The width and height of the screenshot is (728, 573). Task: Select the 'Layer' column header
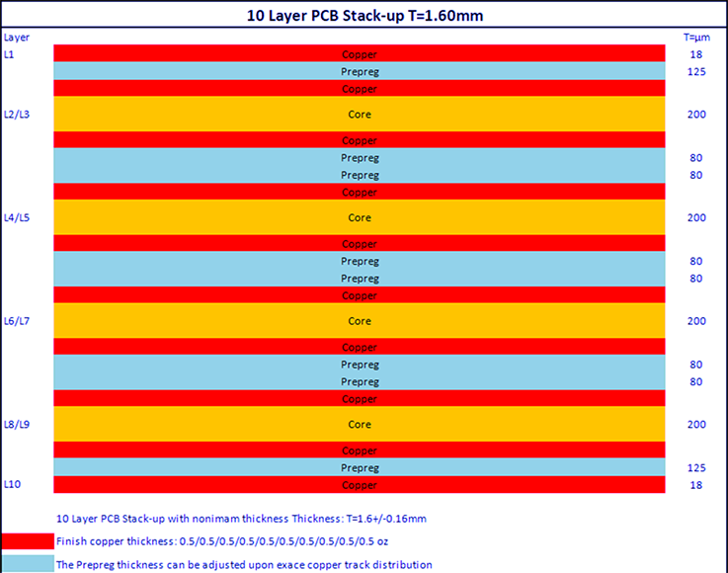[17, 38]
